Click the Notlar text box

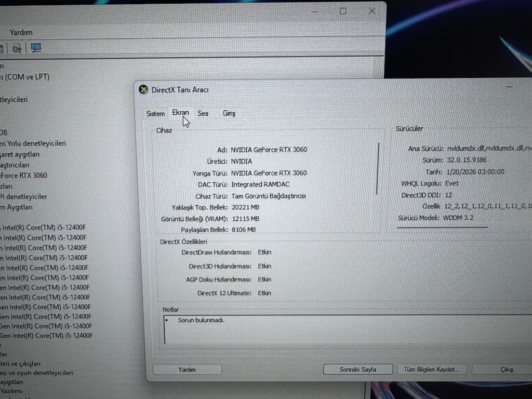point(348,329)
